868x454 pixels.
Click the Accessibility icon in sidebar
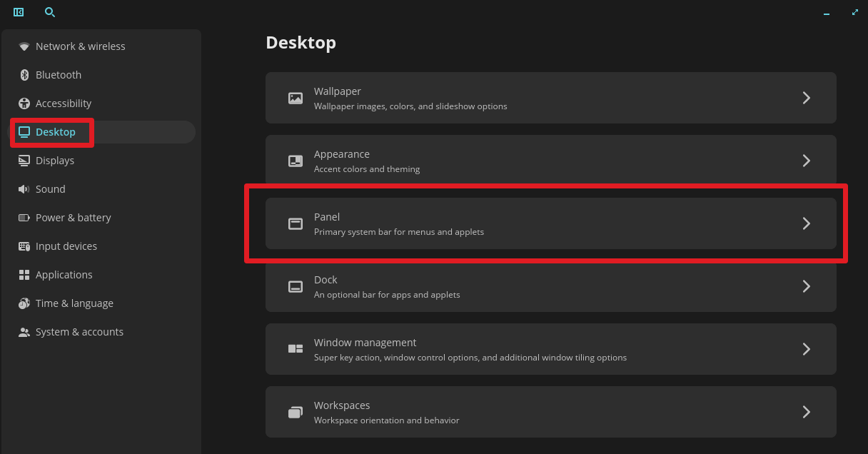coord(24,103)
